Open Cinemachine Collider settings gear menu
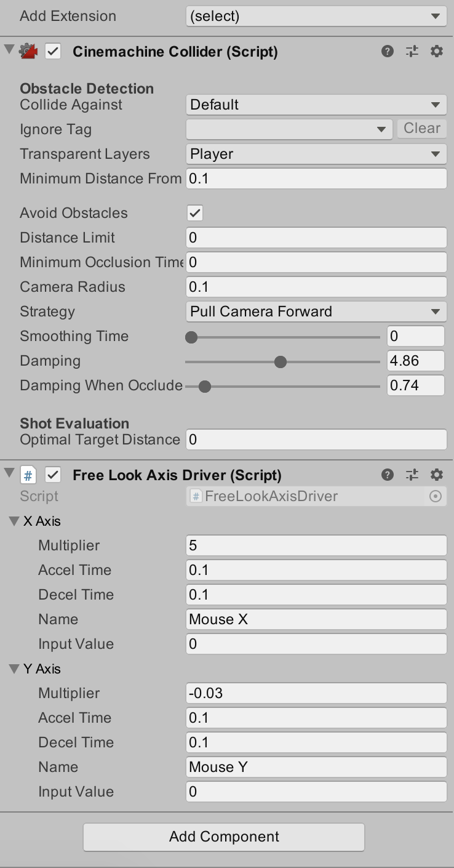454x868 pixels. pos(437,52)
